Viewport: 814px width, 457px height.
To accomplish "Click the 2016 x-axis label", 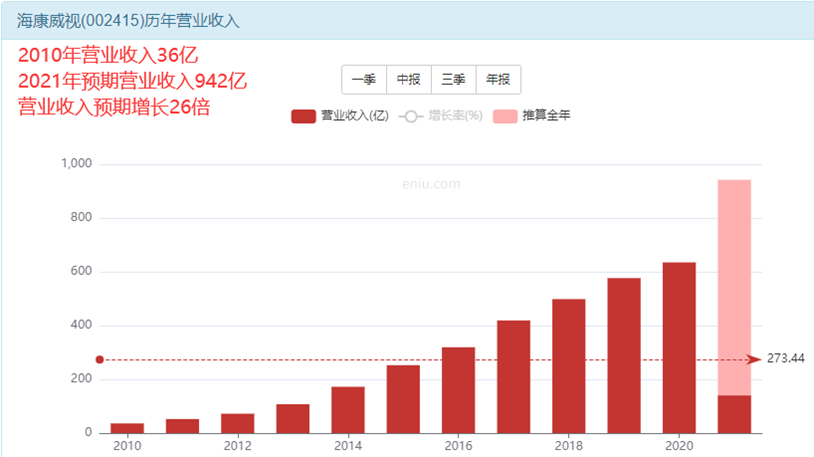I will point(458,446).
